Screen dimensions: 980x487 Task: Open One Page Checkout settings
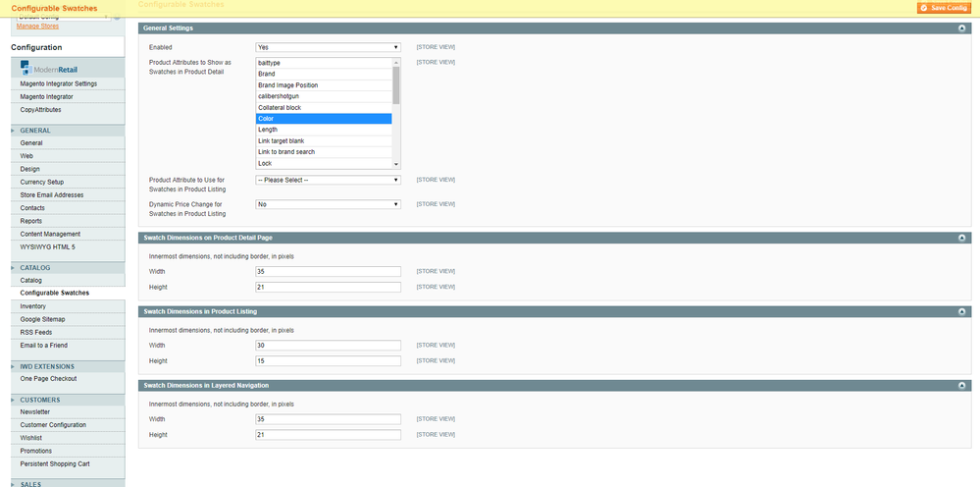(x=48, y=379)
